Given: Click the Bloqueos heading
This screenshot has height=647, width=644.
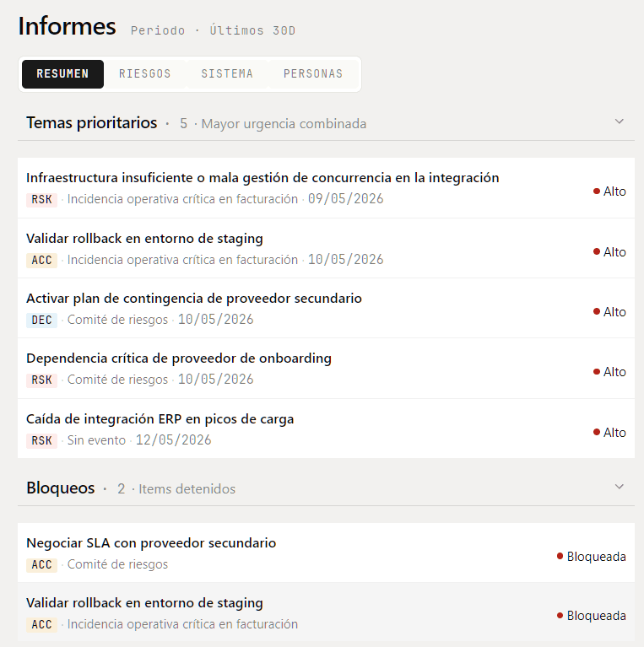Looking at the screenshot, I should pyautogui.click(x=61, y=488).
